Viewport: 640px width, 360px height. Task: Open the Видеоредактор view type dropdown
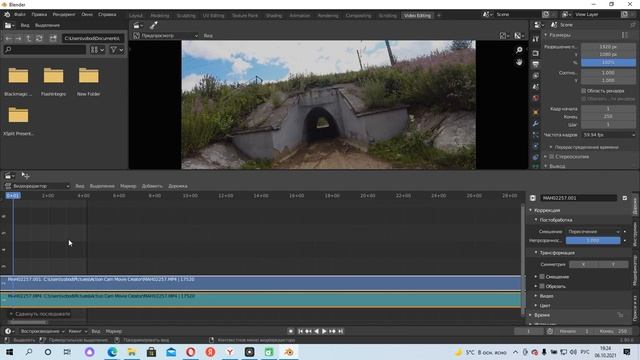37,186
